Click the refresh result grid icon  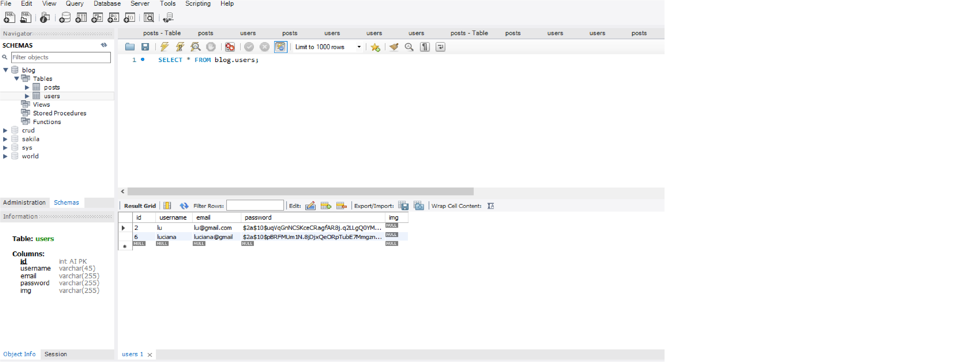(184, 206)
